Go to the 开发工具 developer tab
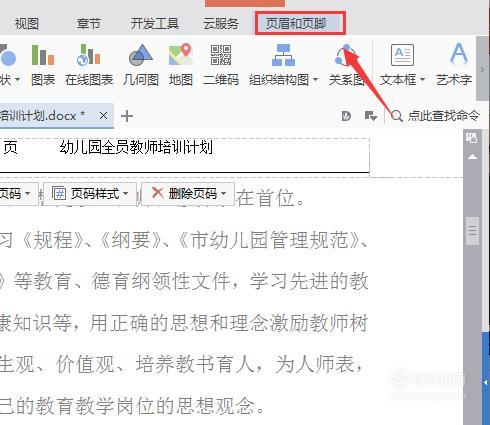This screenshot has height=425, width=490. [155, 24]
